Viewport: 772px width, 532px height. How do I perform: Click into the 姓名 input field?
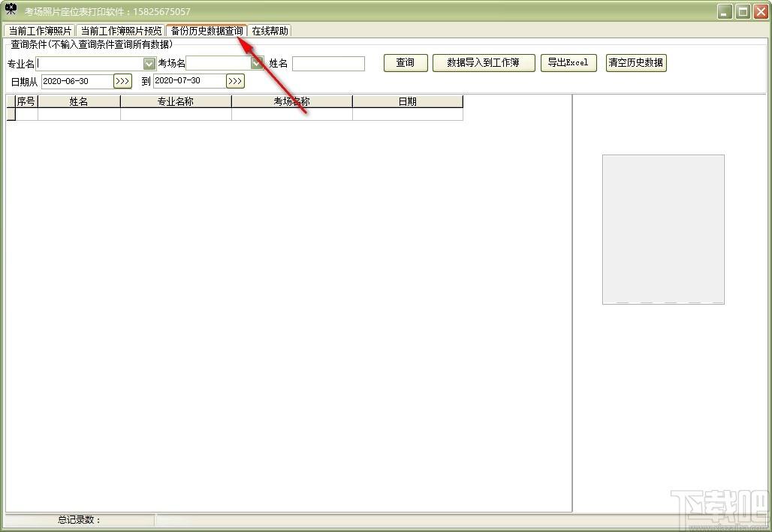click(328, 64)
